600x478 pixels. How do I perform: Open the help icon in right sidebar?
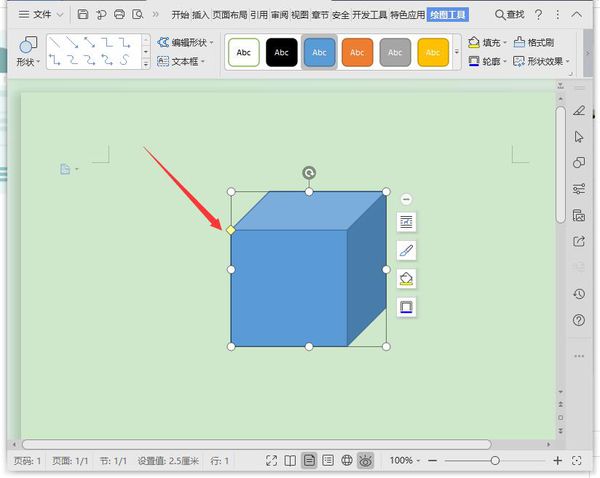(579, 320)
